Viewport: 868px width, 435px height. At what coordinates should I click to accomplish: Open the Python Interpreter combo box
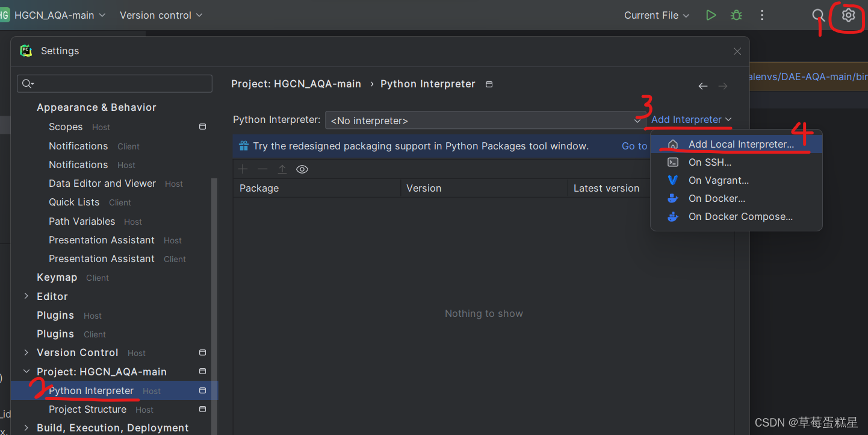point(485,120)
